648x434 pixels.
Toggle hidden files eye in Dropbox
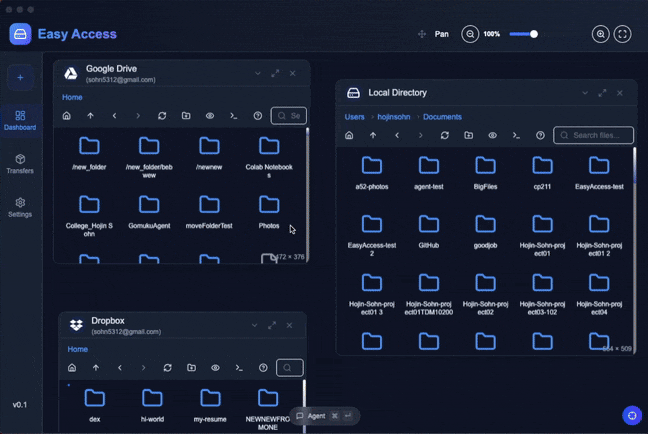[x=215, y=367]
